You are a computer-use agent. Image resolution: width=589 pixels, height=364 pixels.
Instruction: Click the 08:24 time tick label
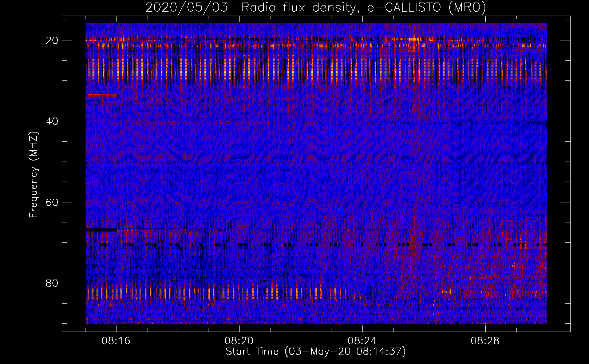coord(362,341)
